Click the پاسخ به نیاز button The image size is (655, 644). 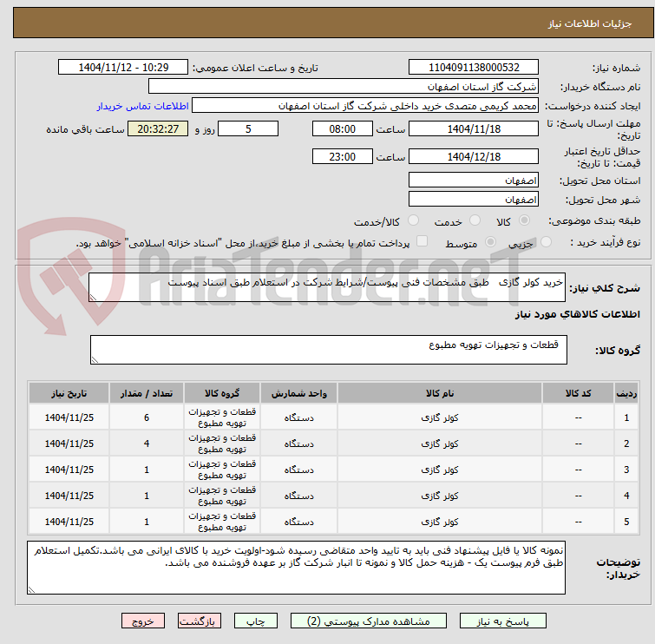[x=502, y=621]
